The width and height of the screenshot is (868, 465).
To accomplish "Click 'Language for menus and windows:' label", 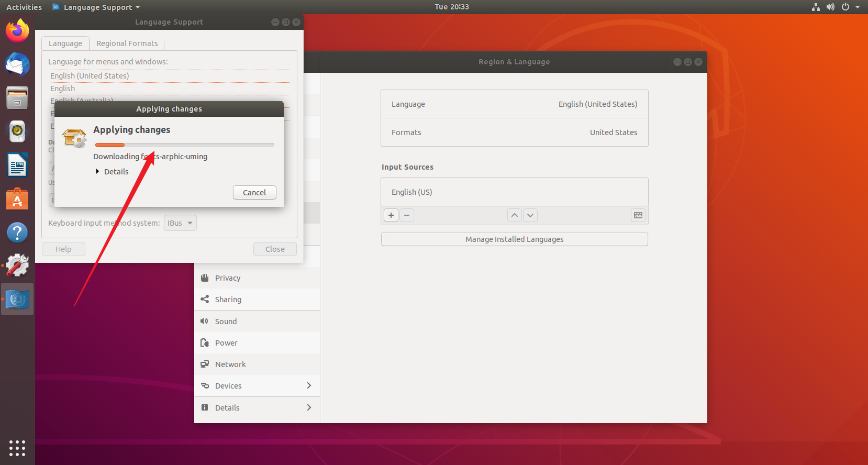I will [x=108, y=62].
